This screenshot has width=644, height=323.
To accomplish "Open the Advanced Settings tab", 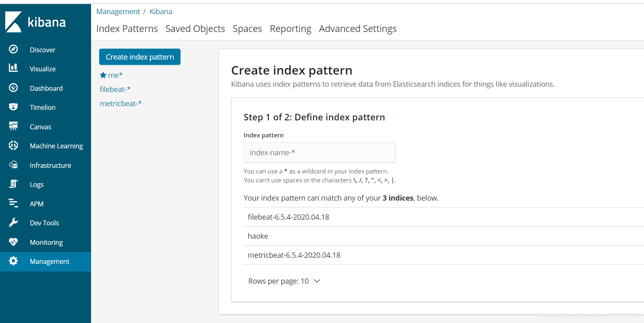I will pyautogui.click(x=358, y=29).
